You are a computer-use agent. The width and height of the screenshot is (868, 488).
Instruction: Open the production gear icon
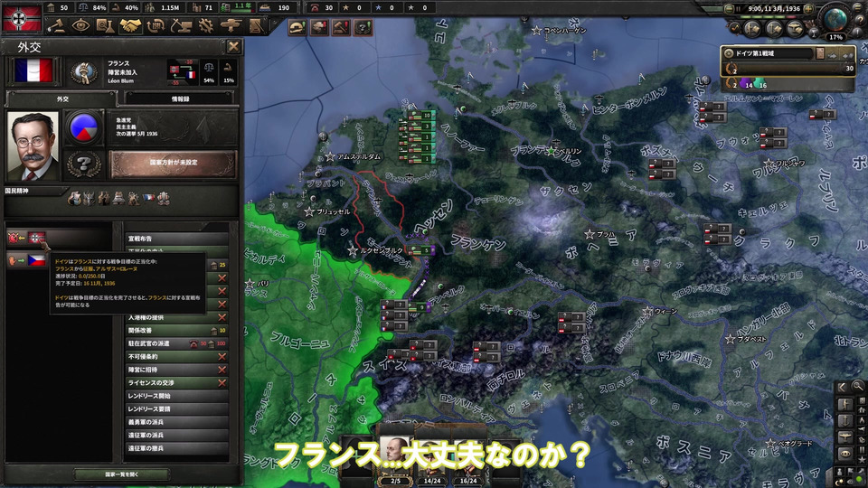(205, 25)
